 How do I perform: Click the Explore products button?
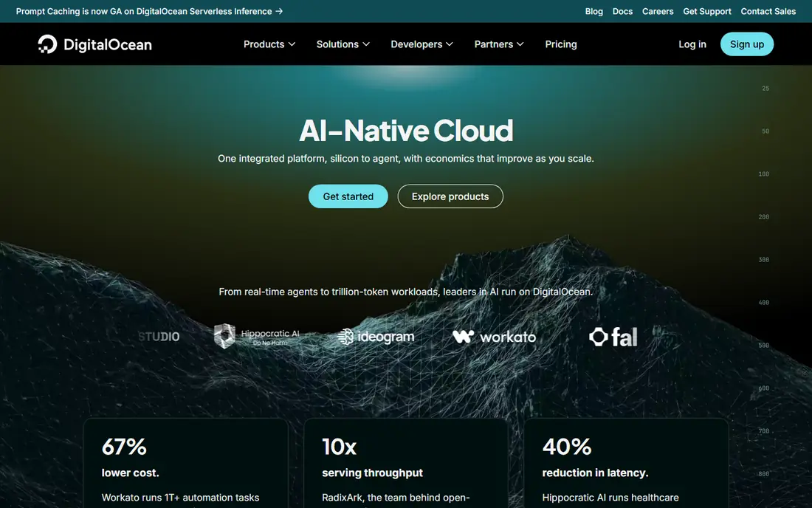point(450,196)
